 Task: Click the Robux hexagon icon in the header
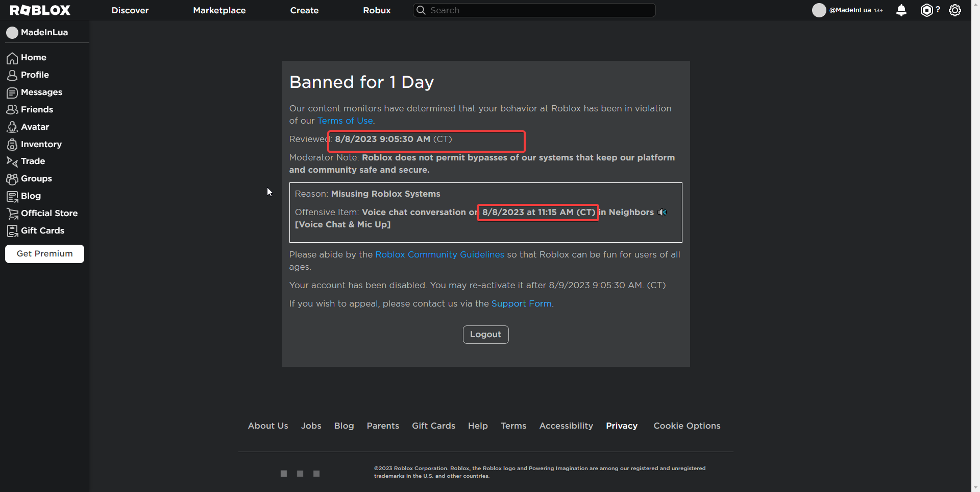click(927, 10)
